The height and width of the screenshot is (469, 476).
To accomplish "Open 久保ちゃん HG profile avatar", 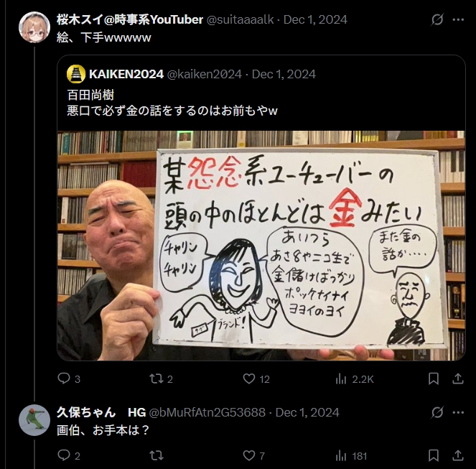I will [34, 420].
